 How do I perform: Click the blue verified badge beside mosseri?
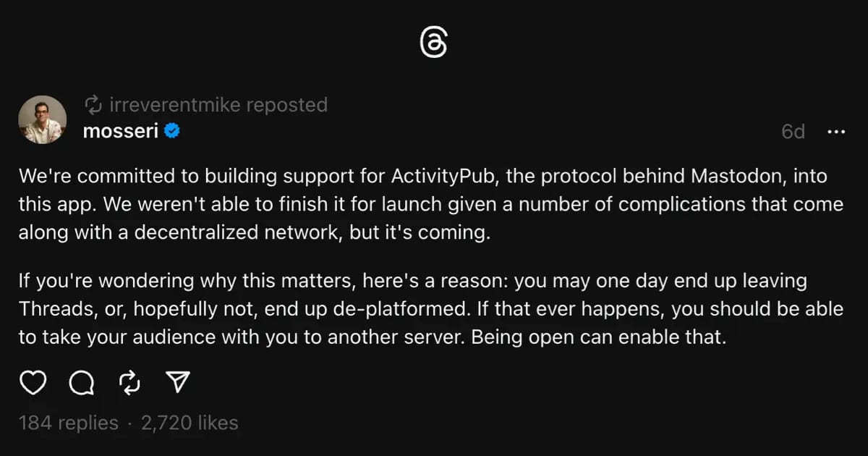click(172, 131)
